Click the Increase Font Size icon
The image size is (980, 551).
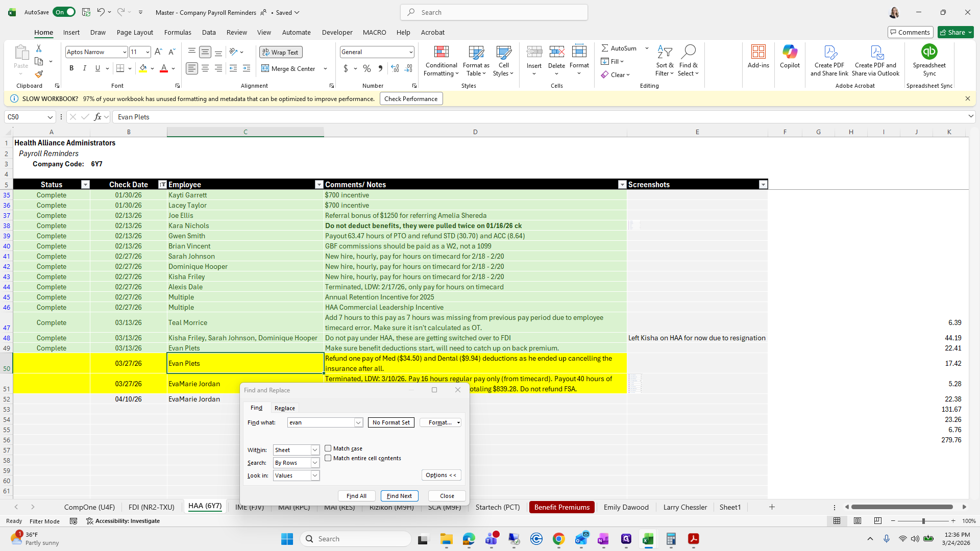pos(158,52)
